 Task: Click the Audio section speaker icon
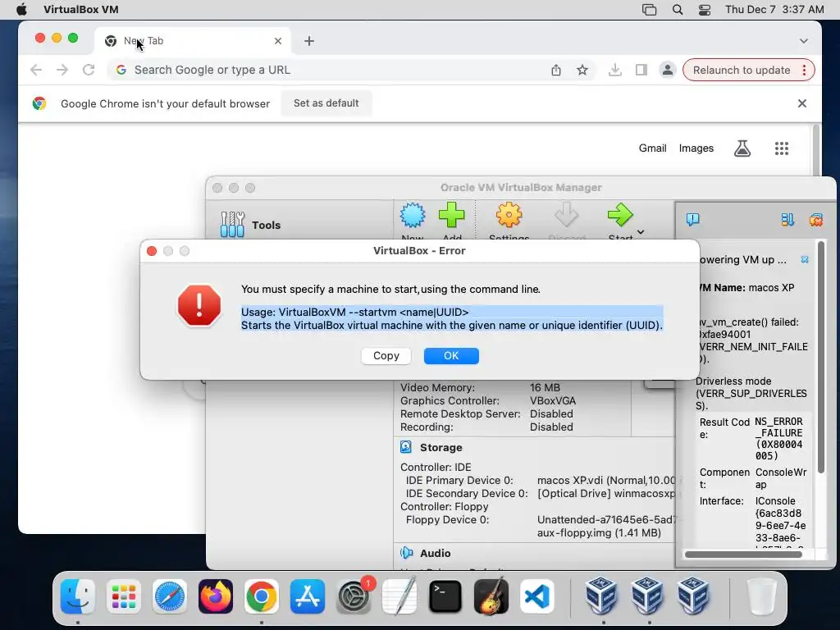(407, 553)
